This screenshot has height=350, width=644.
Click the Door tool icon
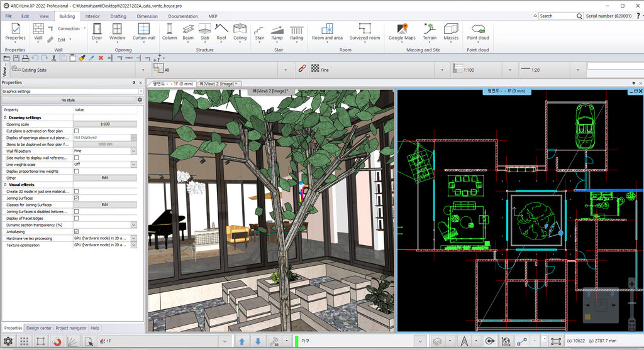97,31
